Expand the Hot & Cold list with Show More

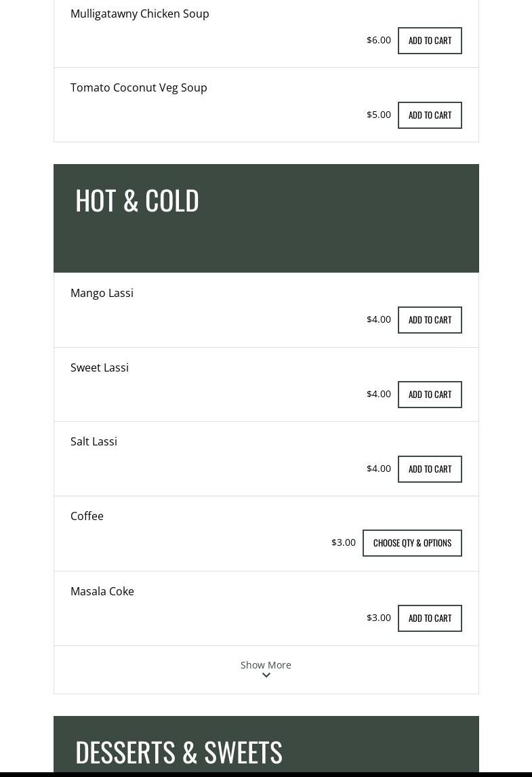266,665
